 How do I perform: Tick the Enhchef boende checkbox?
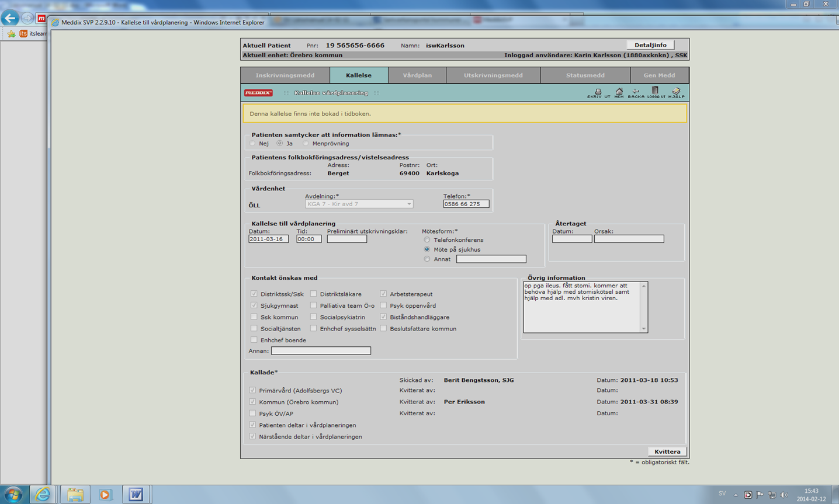254,340
